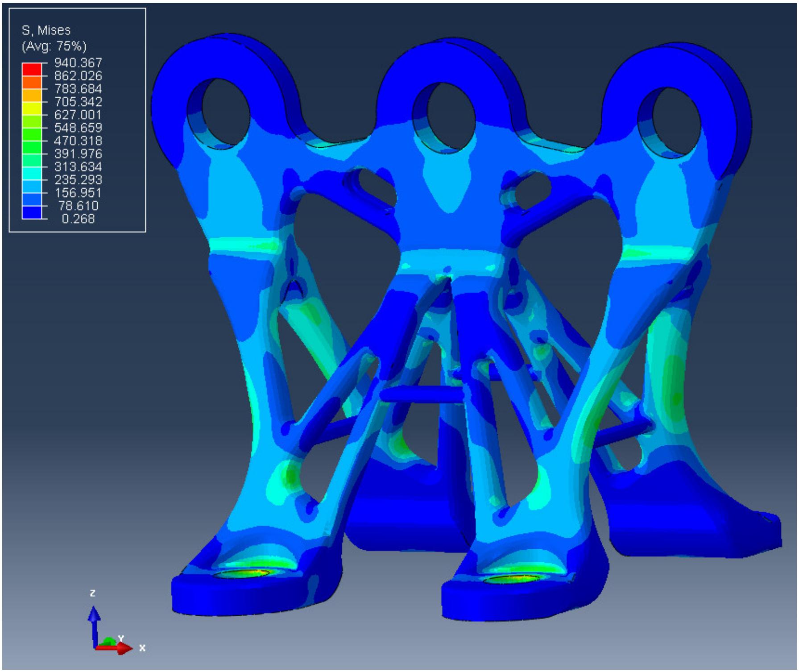Click the darkest blue swatch at legend bottom

click(32, 212)
